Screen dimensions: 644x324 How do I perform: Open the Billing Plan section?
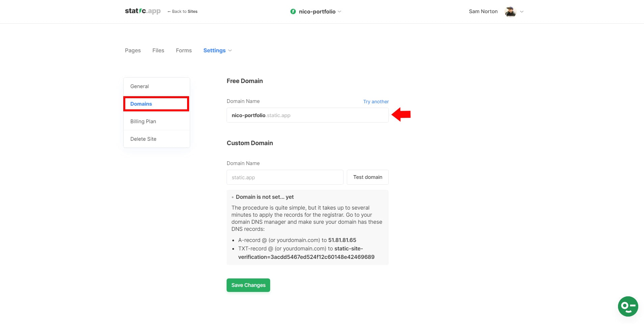coord(143,121)
